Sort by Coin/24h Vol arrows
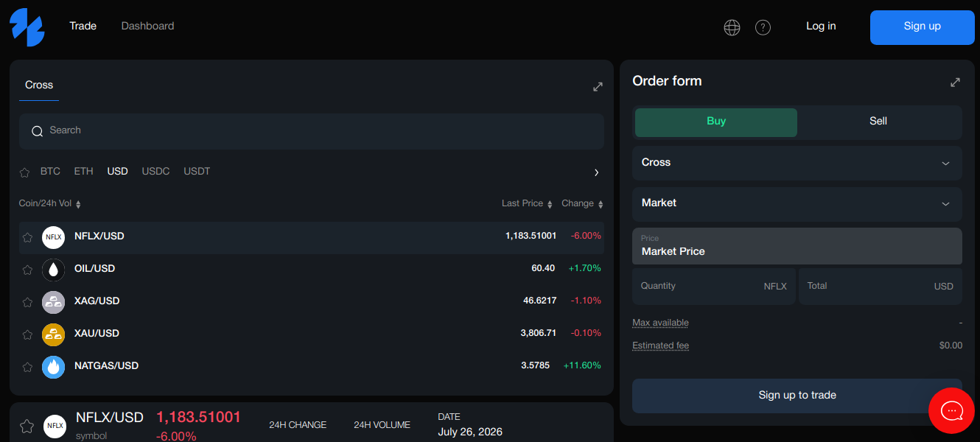 point(78,204)
